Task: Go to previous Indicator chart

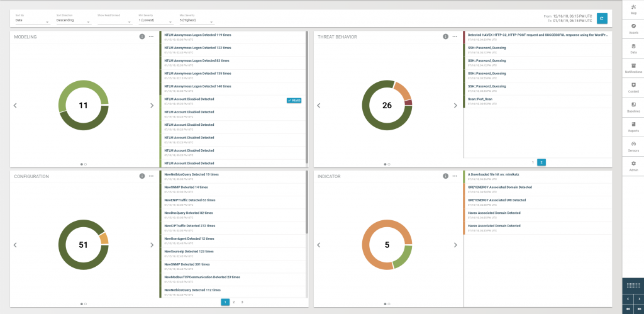Action: click(x=319, y=245)
